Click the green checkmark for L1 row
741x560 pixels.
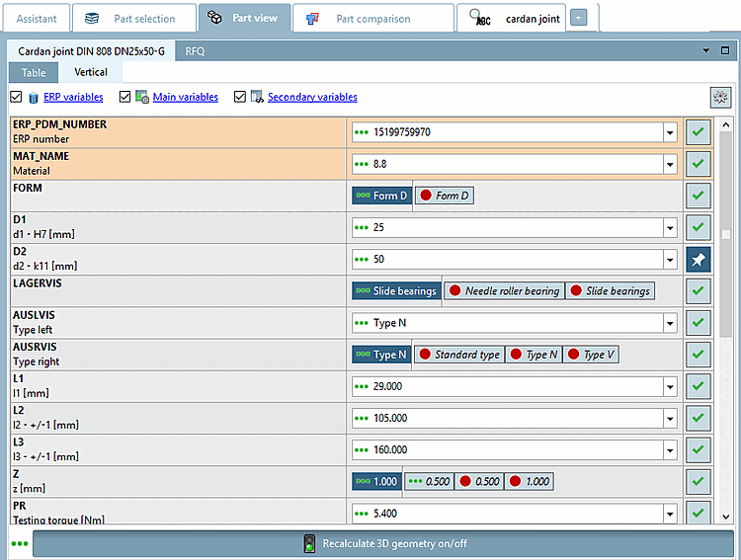698,386
